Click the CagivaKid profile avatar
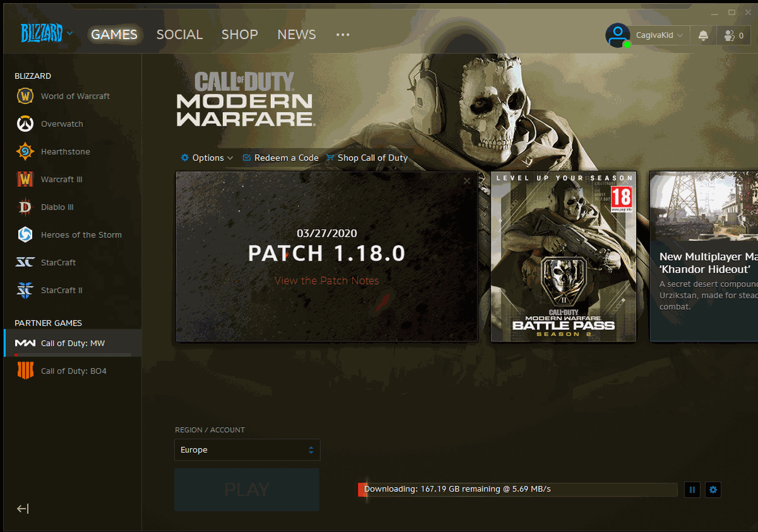The height and width of the screenshot is (532, 758). click(617, 35)
